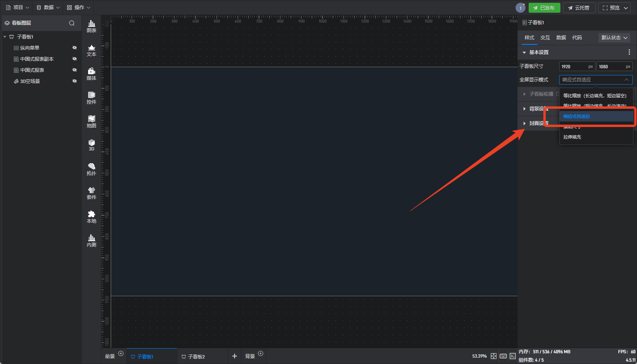Switch to the 子看板2 board tab
Screen dimensions: 637x364
click(196, 357)
